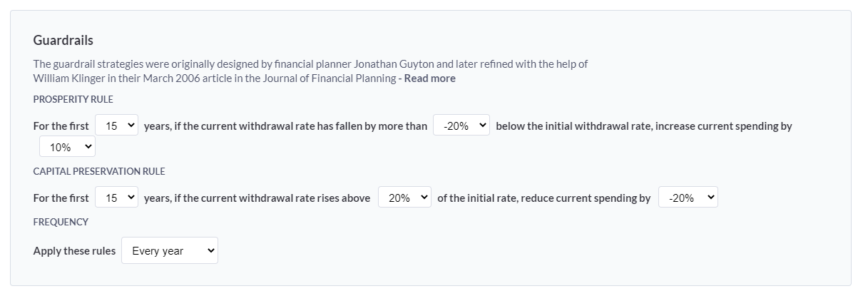Click the Guardrails heading
The width and height of the screenshot is (868, 296).
[63, 41]
